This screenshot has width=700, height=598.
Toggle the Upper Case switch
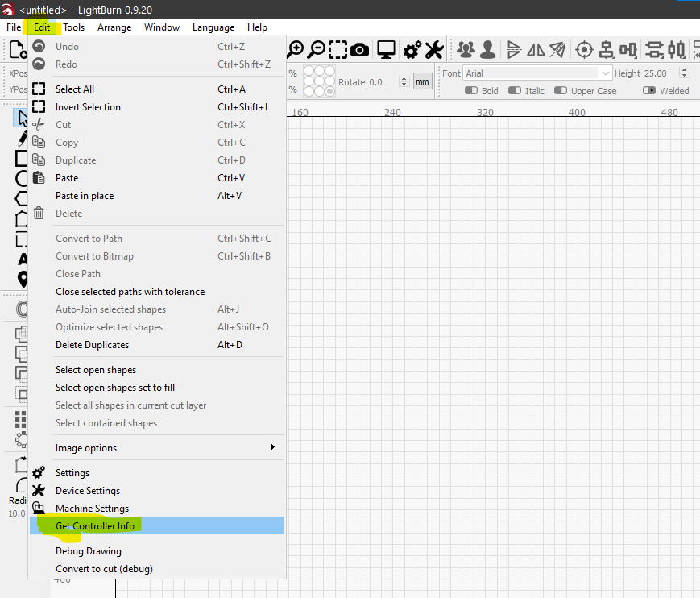(561, 90)
